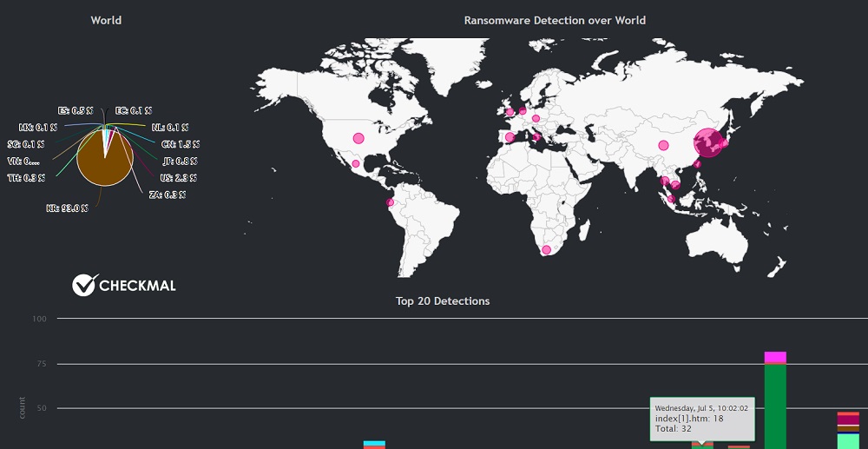Click the Ransomware Detection over World heading
The image size is (868, 449).
(555, 20)
